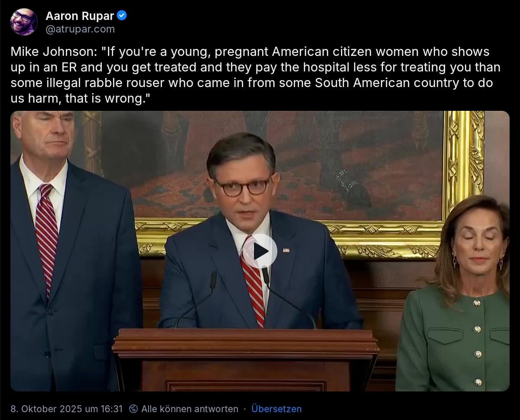Click the wooden podium in the video
The width and height of the screenshot is (520, 420).
click(245, 359)
